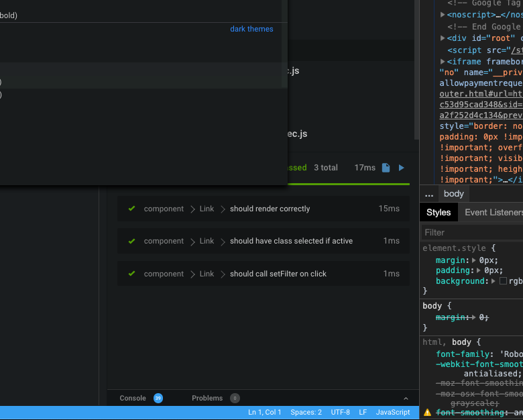Click green checkmark of 'should call setFilter' test

pos(131,274)
